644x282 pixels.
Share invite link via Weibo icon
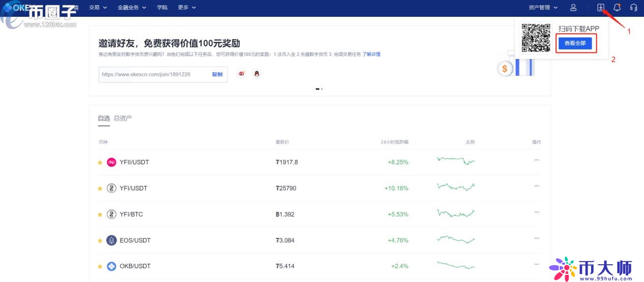[x=242, y=74]
